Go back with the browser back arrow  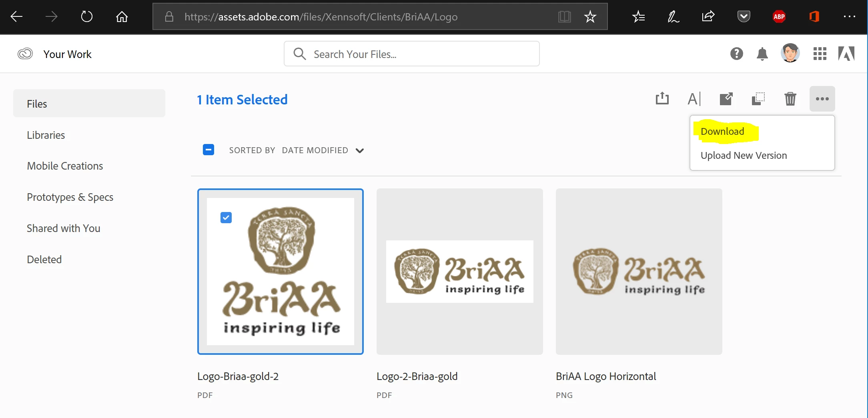point(16,16)
